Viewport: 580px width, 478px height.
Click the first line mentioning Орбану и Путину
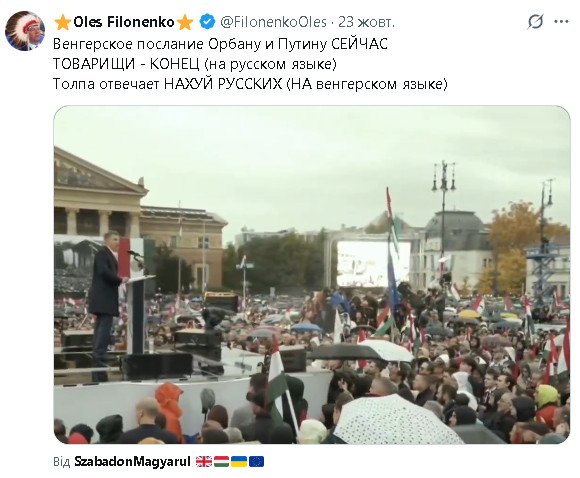[220, 44]
